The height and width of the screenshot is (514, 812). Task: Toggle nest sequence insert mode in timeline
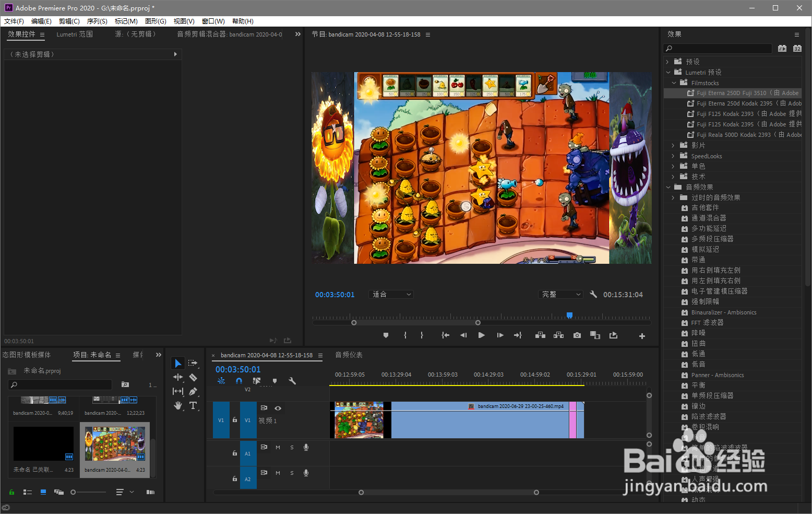tap(221, 381)
